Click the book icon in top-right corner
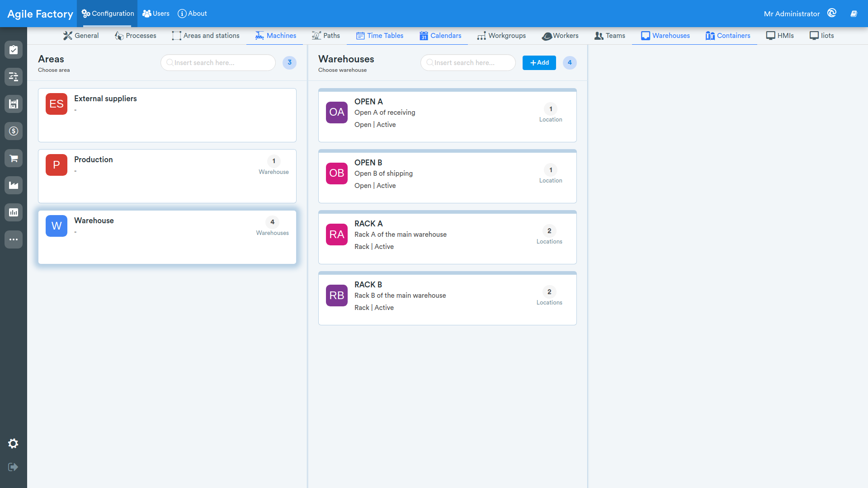This screenshot has width=868, height=488. pos(854,14)
